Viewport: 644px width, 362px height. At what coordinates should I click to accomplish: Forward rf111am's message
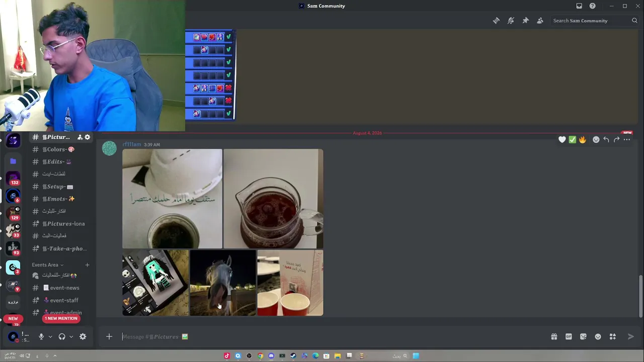[616, 140]
